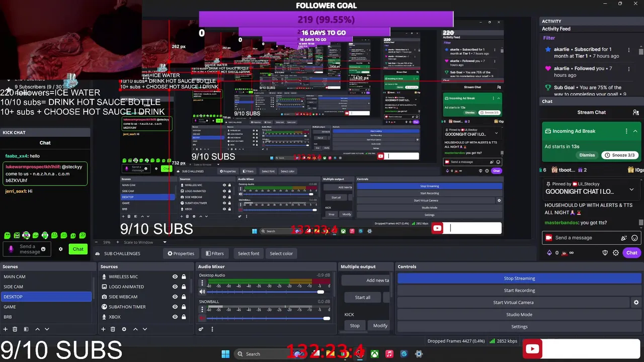Hide the WIRELESS MIC source

(x=175, y=277)
